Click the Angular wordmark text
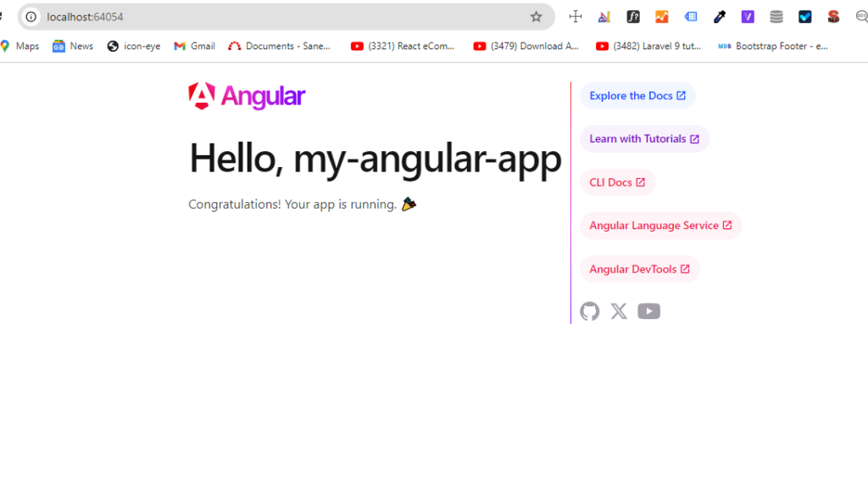 pyautogui.click(x=263, y=97)
